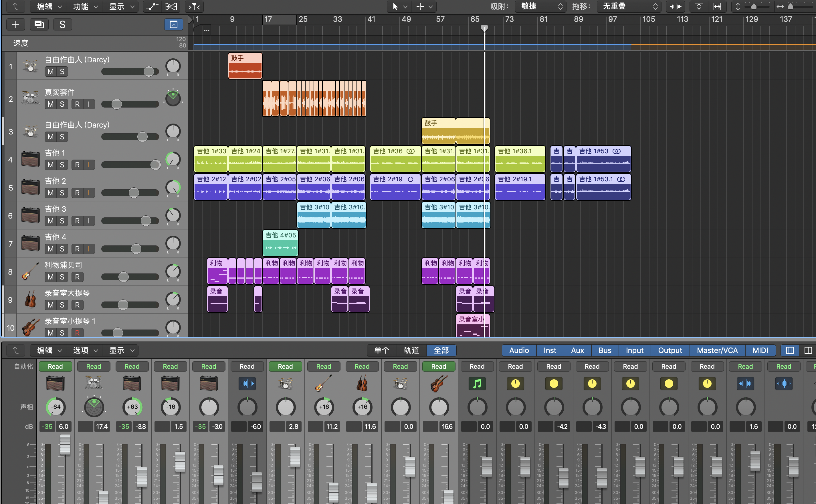The image size is (816, 504).
Task: Click the first yellow aux knob icon in mixer
Action: (515, 384)
